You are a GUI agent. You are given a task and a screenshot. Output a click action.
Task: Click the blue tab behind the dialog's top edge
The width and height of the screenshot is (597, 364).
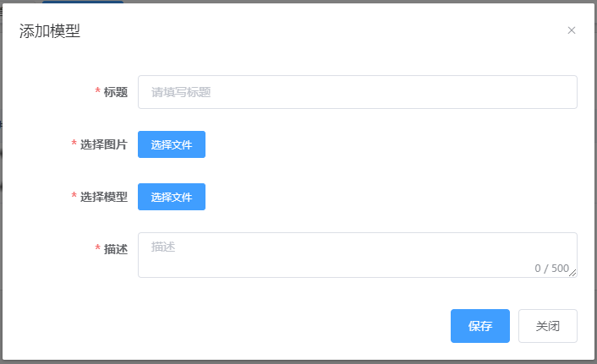(83, 2)
